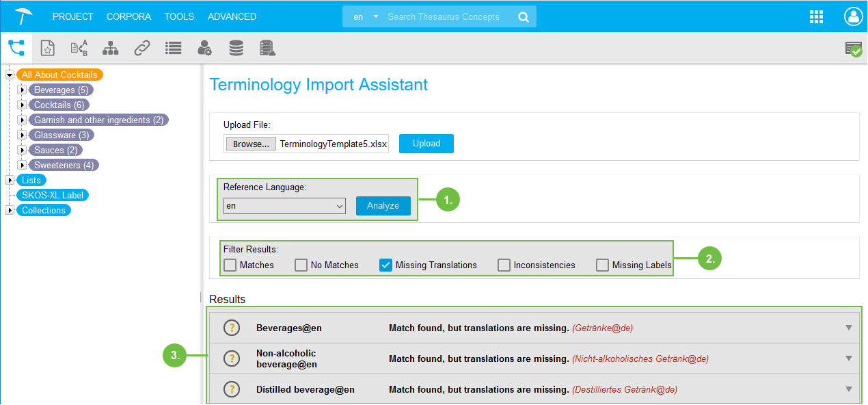Click the user settings gear icon
The image size is (868, 405).
point(204,48)
